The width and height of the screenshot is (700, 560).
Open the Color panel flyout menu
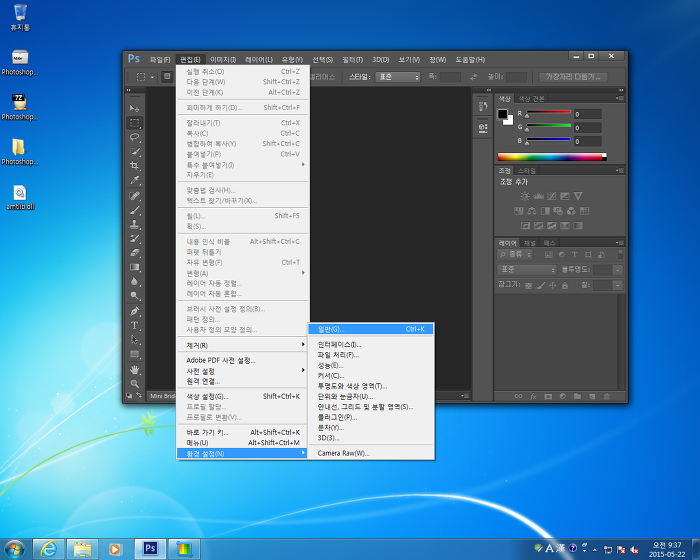pos(620,98)
